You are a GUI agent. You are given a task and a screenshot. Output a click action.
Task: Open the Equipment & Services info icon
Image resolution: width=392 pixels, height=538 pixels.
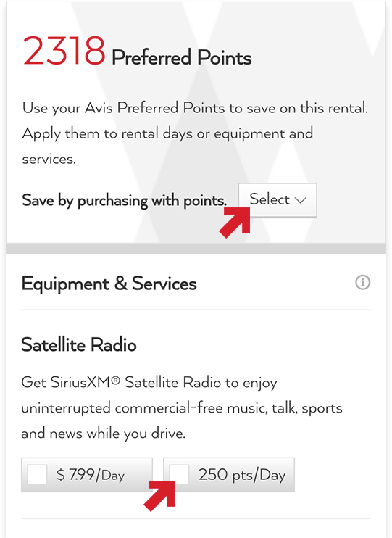362,283
